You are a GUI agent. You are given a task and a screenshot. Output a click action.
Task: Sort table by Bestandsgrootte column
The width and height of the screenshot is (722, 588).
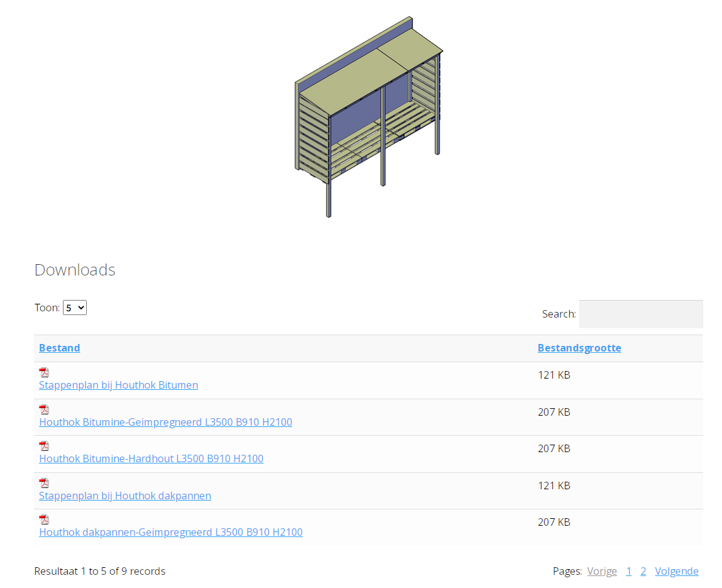point(579,348)
